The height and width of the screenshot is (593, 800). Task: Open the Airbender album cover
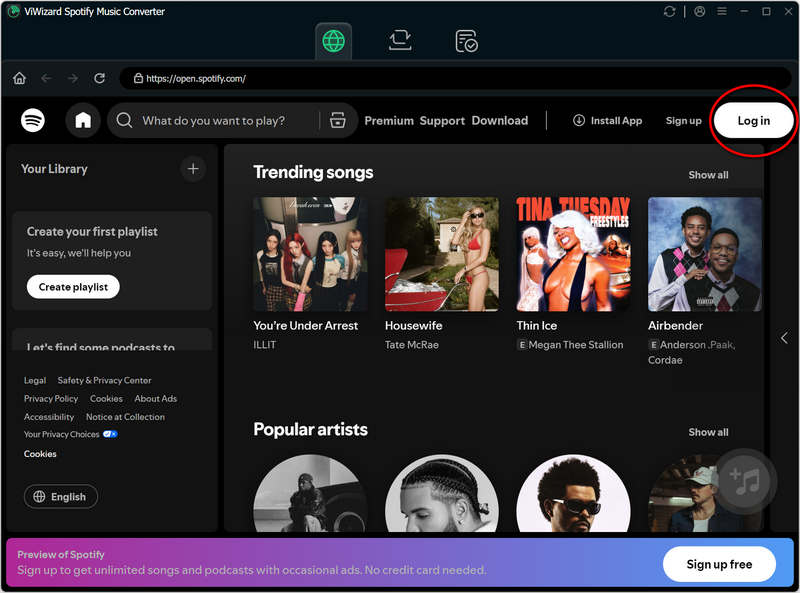tap(705, 254)
